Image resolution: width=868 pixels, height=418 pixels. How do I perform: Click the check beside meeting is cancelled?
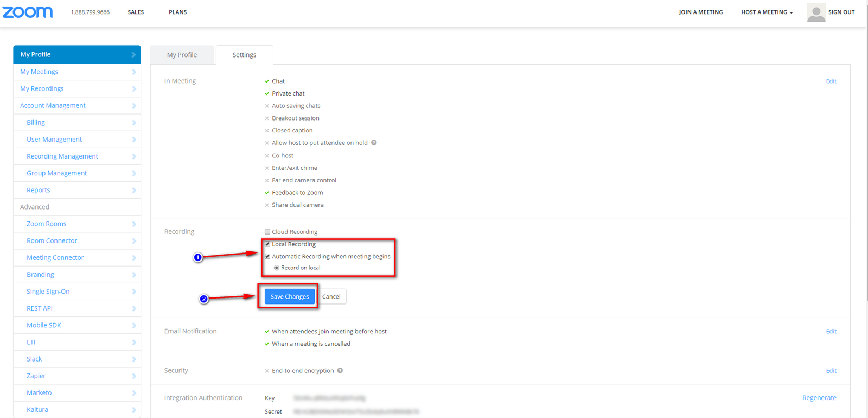[267, 344]
